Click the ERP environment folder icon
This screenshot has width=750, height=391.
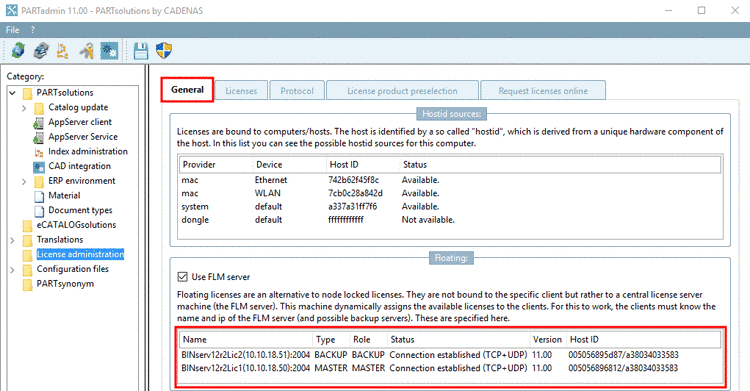pos(39,182)
